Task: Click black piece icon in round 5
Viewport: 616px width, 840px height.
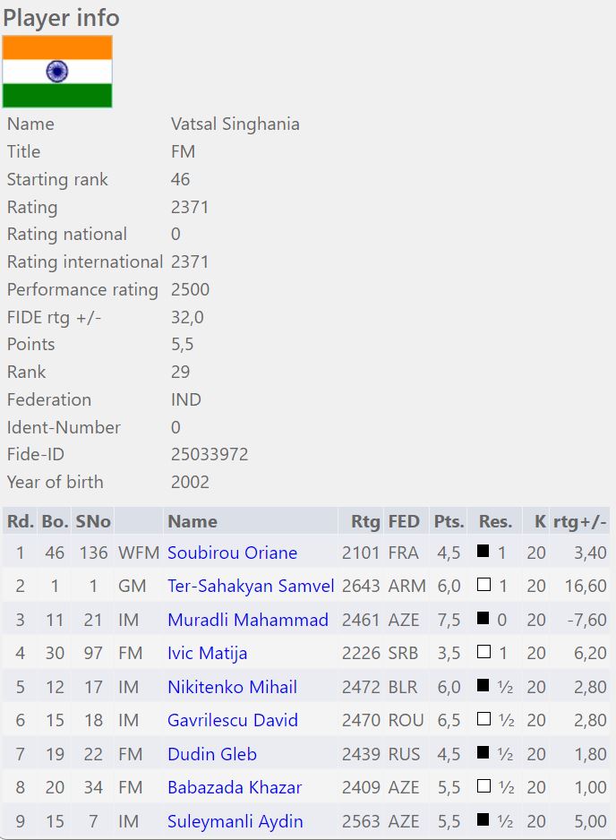Action: tap(483, 686)
